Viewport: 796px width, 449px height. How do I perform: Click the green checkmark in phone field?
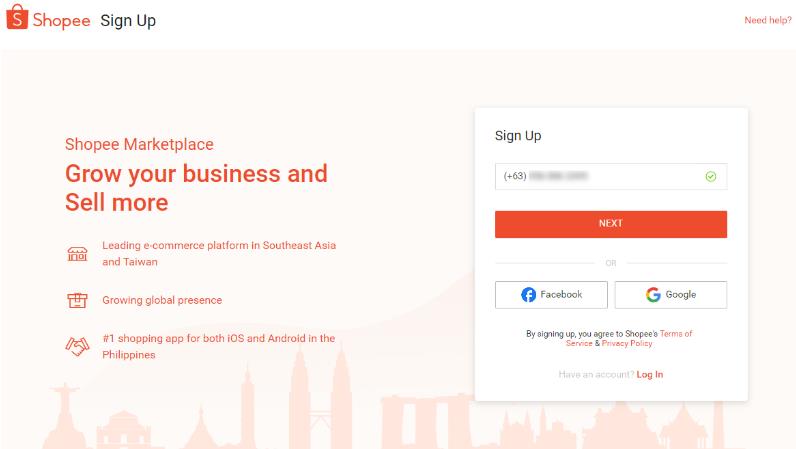711,176
